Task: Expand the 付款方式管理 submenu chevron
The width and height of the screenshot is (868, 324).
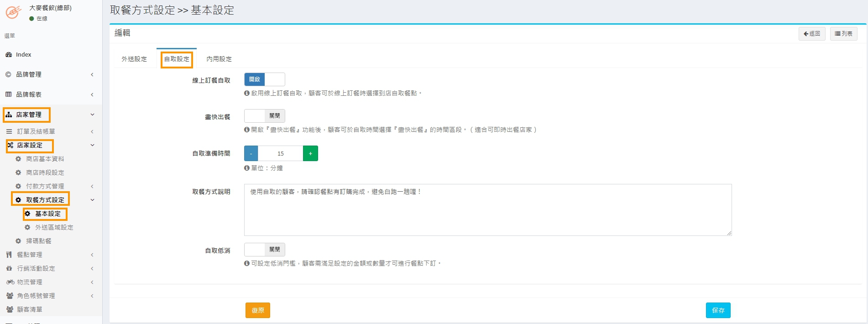Action: 92,186
